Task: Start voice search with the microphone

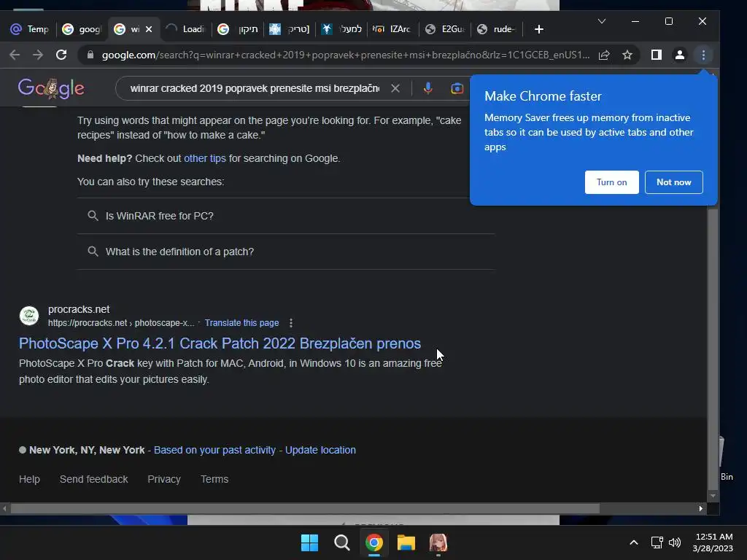Action: pyautogui.click(x=427, y=88)
